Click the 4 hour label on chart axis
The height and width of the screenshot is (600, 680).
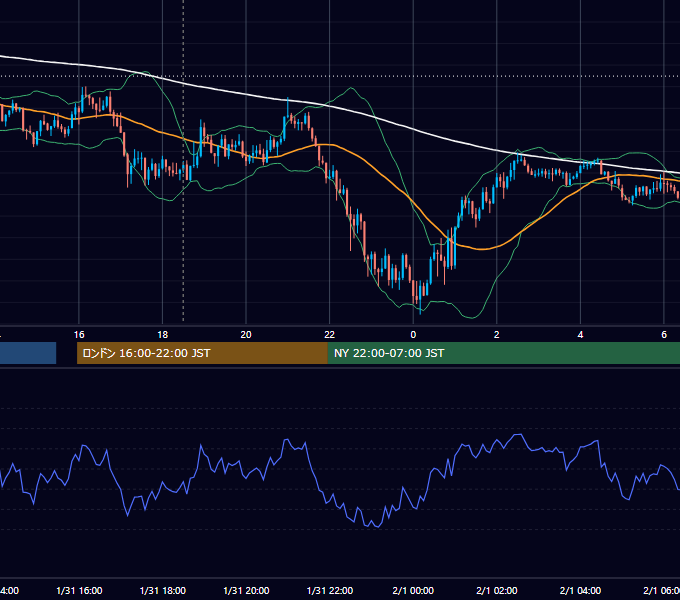(x=580, y=335)
